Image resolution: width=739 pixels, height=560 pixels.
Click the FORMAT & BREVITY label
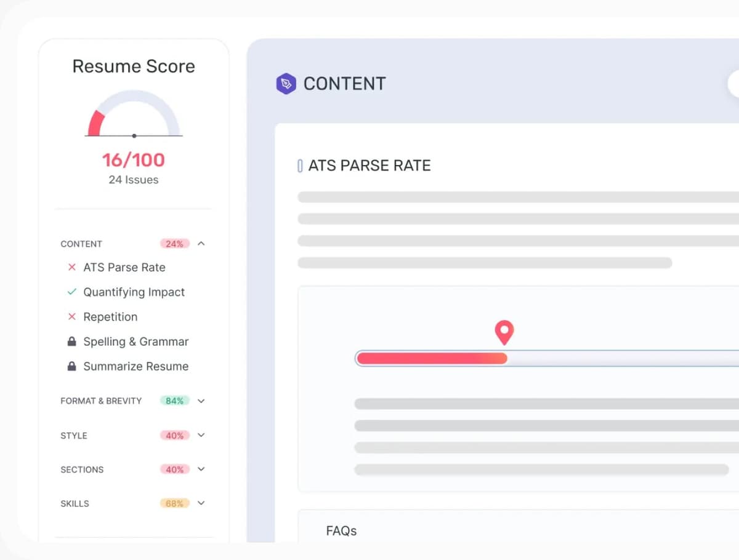101,401
